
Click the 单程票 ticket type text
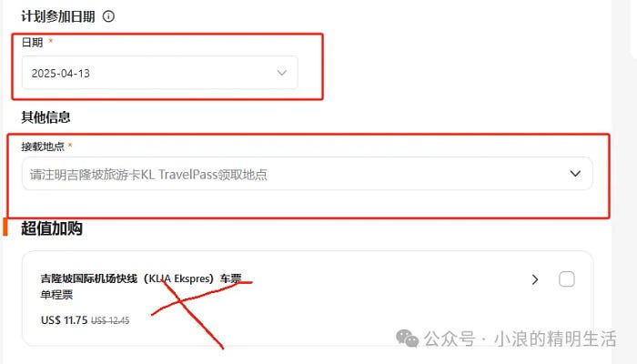[x=56, y=295]
